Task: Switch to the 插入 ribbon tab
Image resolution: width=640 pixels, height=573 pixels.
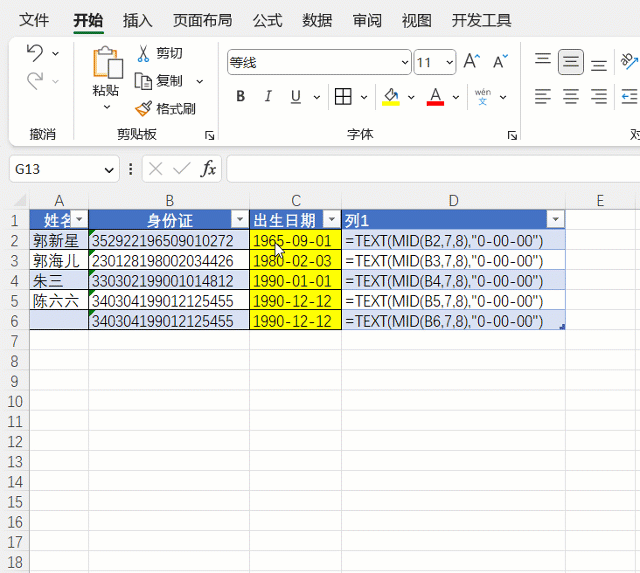Action: [138, 20]
